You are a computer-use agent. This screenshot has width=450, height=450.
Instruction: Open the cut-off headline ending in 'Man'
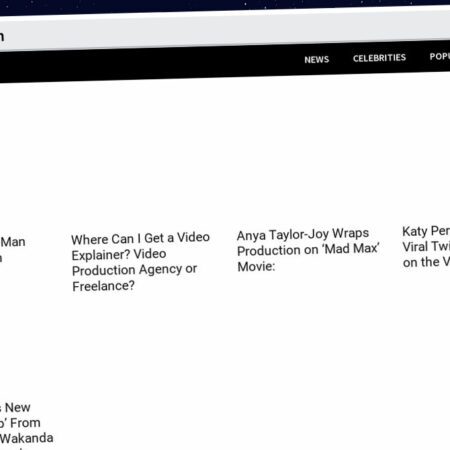(12, 249)
